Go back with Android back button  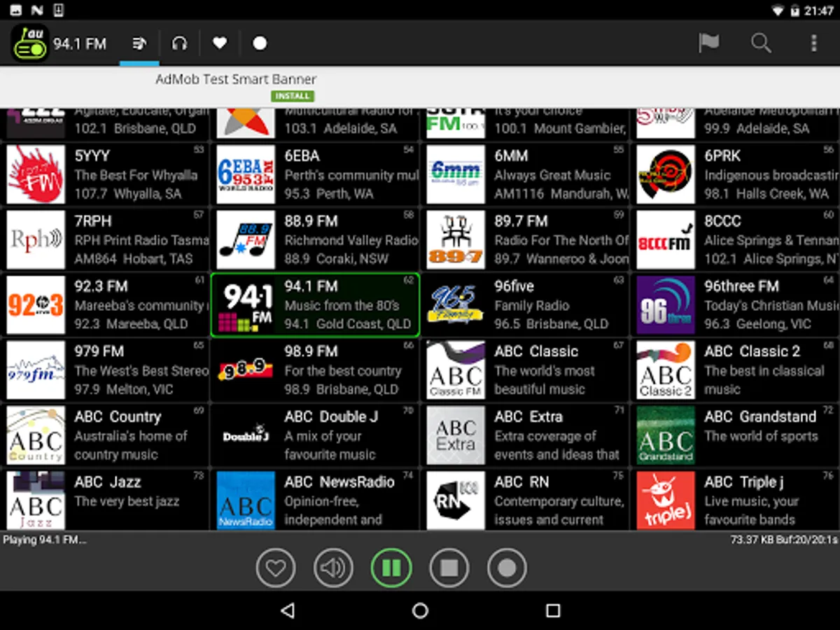pos(287,610)
